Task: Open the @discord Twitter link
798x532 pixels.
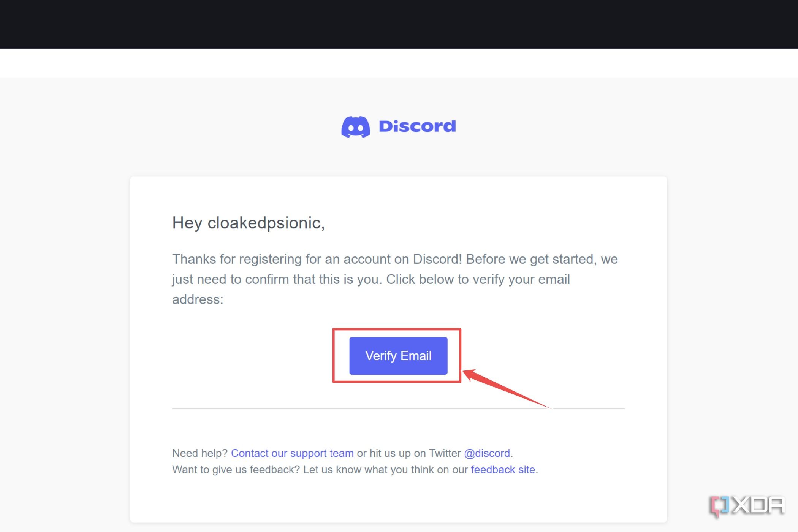Action: [x=487, y=453]
